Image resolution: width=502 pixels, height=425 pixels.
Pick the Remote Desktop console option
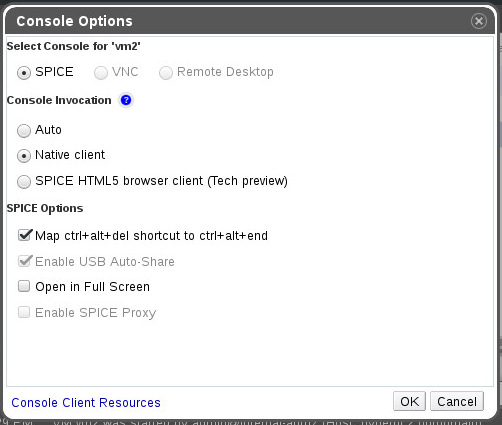pyautogui.click(x=166, y=73)
